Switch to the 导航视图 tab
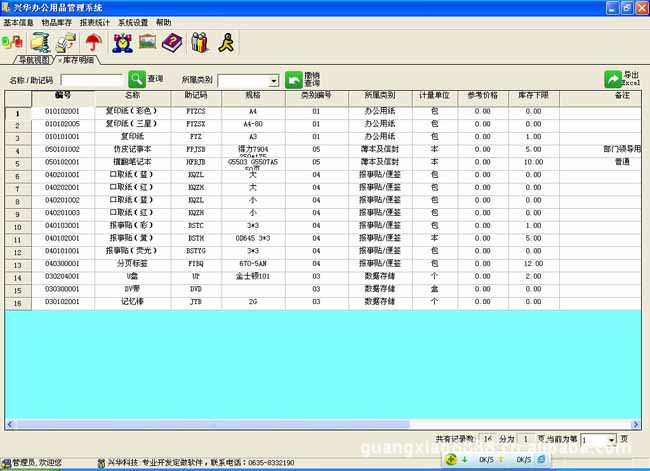Viewport: 650px width, 471px height. 34,60
